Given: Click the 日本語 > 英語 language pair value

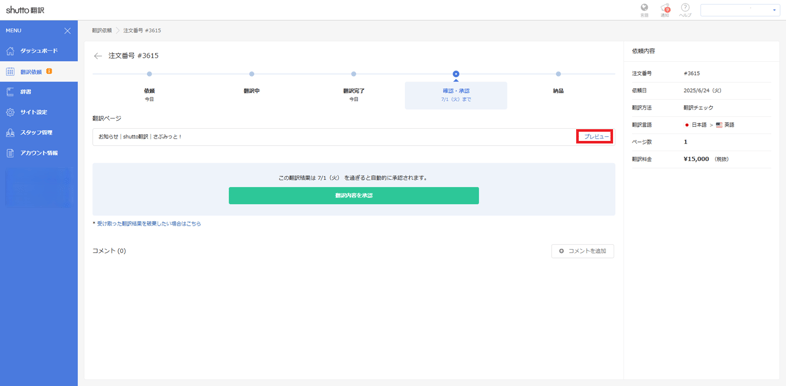Looking at the screenshot, I should coord(709,125).
